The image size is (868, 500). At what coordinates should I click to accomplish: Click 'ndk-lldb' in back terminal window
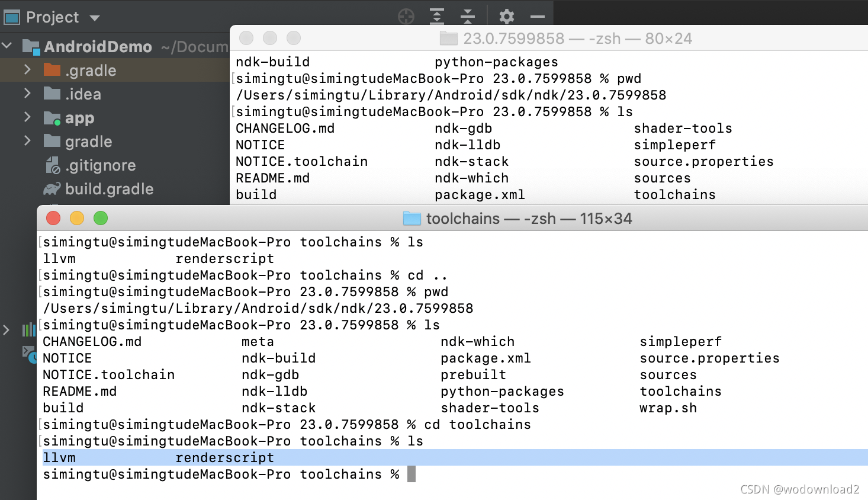point(468,145)
